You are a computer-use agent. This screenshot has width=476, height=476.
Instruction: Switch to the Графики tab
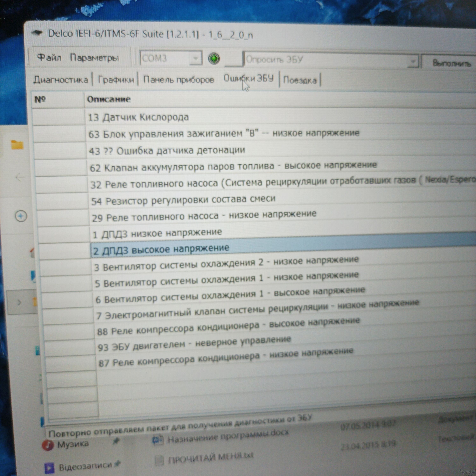coord(116,80)
